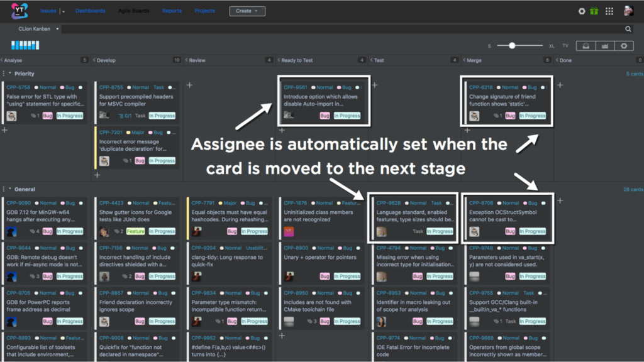Collapse the Priority swimlane
The height and width of the screenshot is (362, 644).
tap(10, 74)
